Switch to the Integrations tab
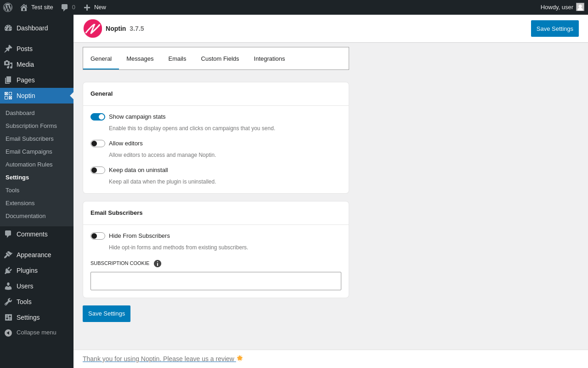Screen dimensions: 588x368 point(269,58)
